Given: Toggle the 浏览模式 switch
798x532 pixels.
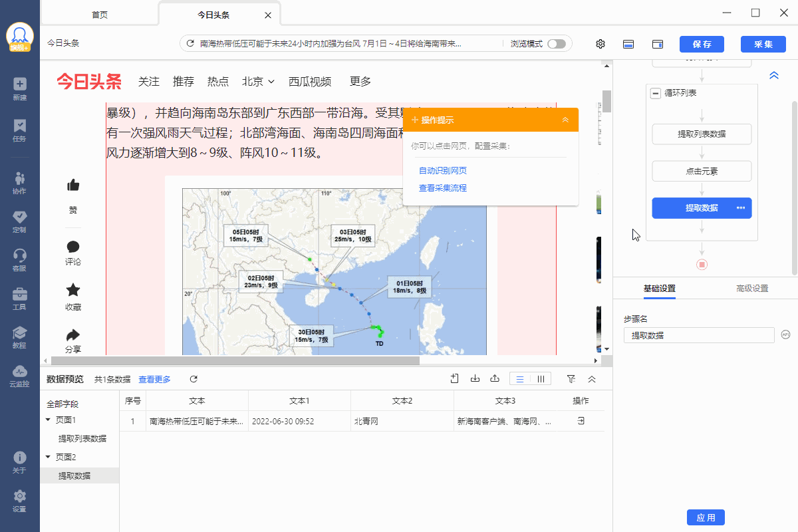Looking at the screenshot, I should [x=557, y=44].
